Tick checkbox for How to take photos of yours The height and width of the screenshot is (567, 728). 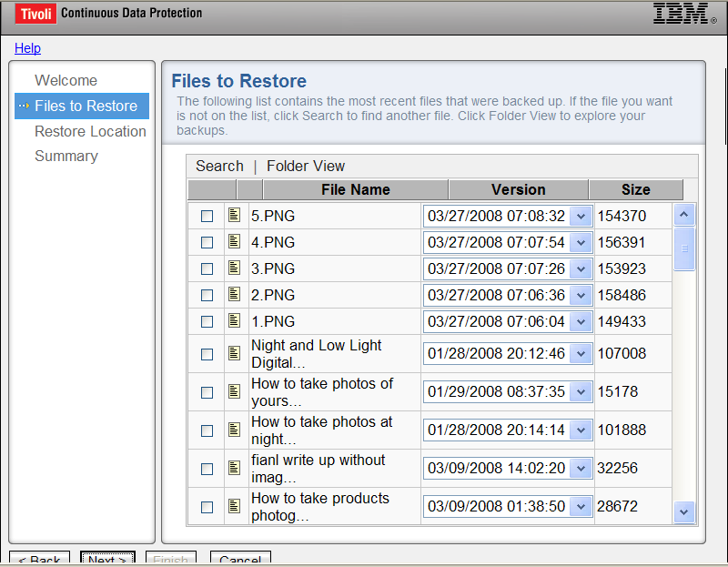[x=207, y=393]
